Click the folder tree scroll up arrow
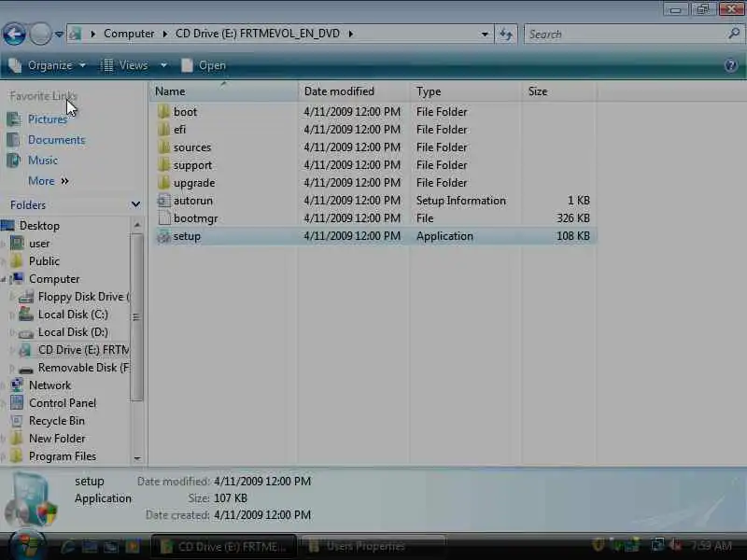 137,224
